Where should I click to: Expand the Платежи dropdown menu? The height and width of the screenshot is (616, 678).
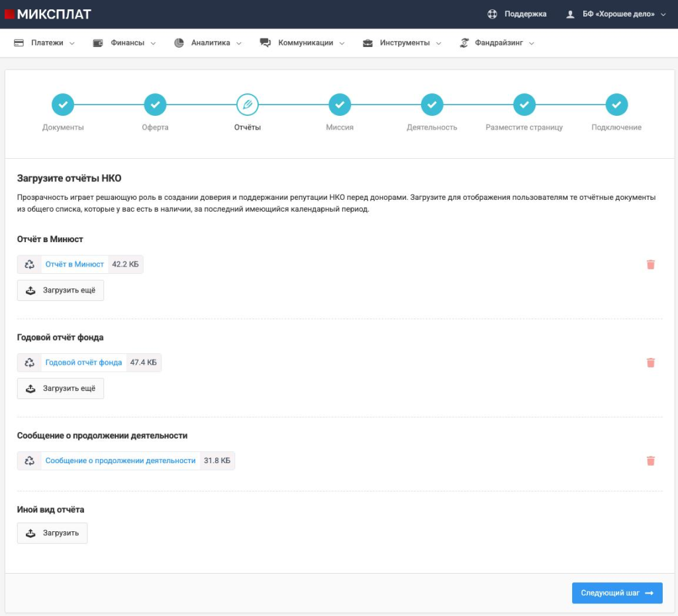44,43
